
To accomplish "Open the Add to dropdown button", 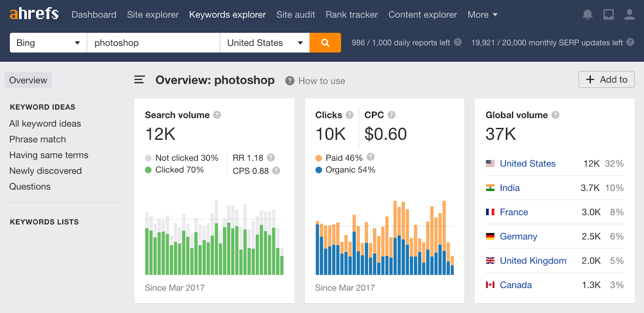I will coord(607,79).
